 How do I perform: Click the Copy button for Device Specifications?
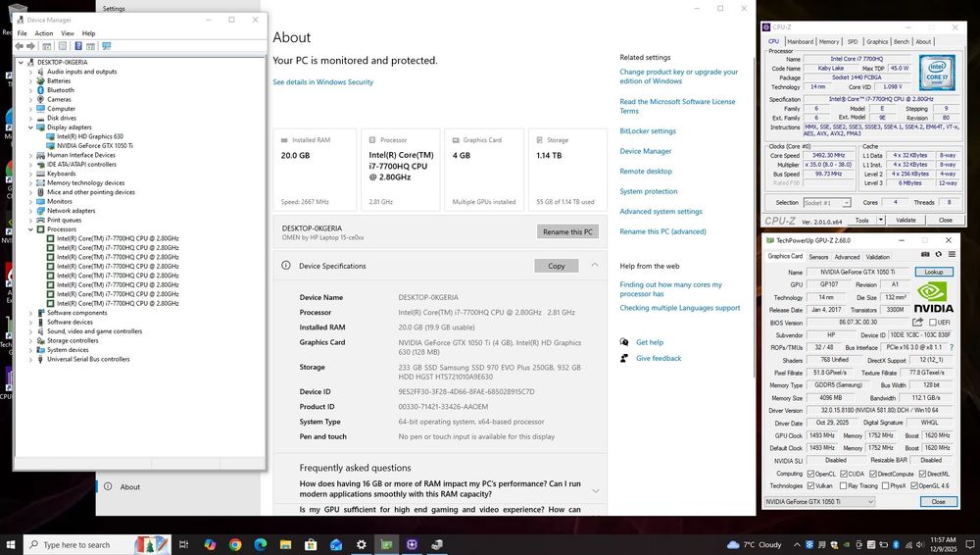557,266
